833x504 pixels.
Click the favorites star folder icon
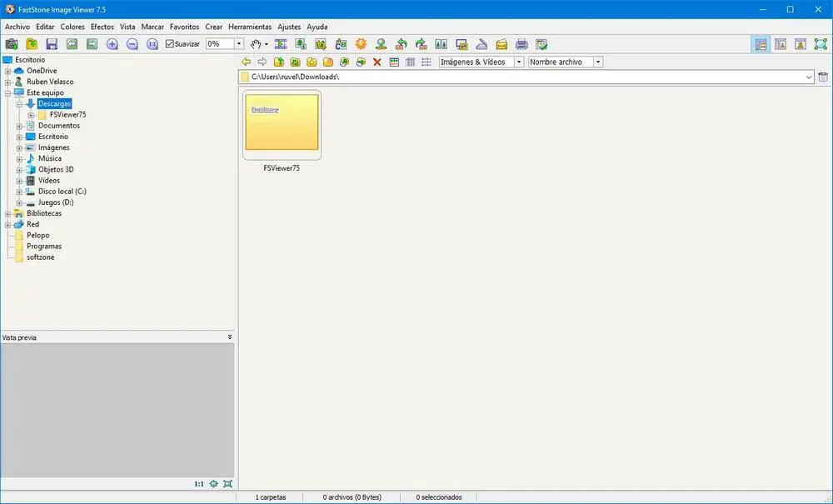[x=312, y=62]
